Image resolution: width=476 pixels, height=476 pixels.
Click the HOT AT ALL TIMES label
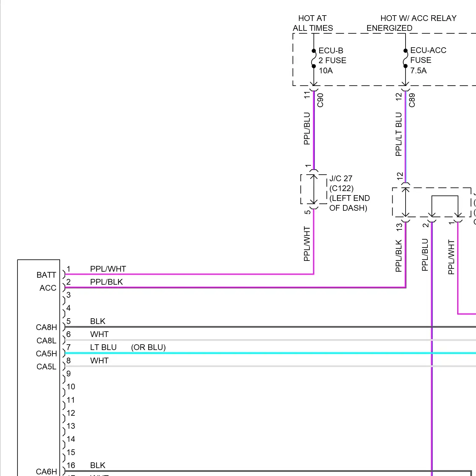pyautogui.click(x=313, y=23)
